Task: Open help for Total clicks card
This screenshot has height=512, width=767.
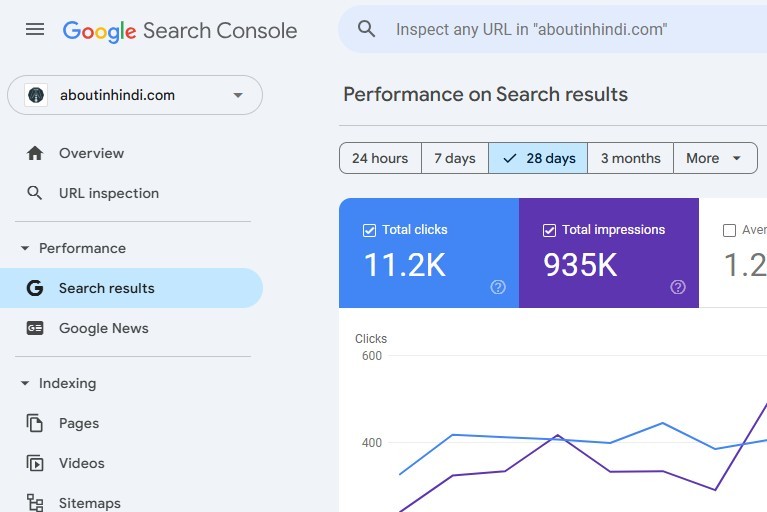Action: (x=498, y=287)
